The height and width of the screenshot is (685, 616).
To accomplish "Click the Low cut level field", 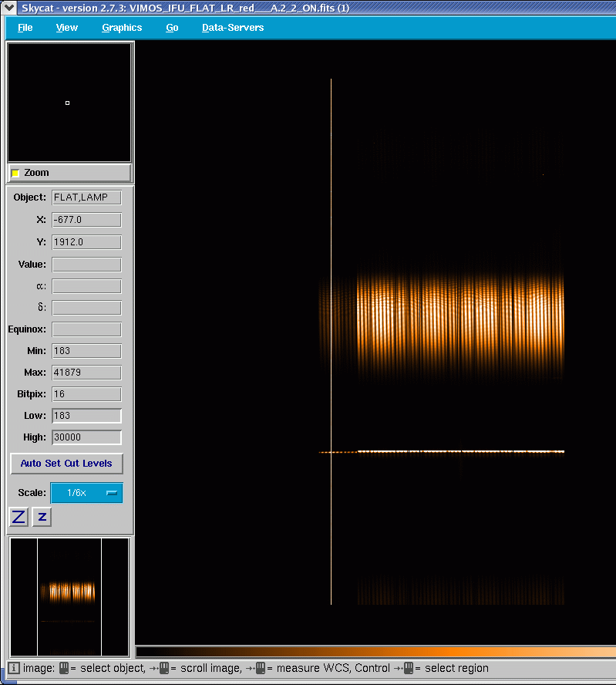I will [86, 416].
